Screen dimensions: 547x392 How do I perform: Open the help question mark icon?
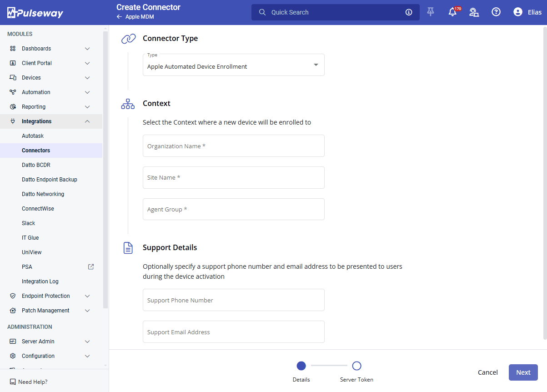tap(496, 12)
